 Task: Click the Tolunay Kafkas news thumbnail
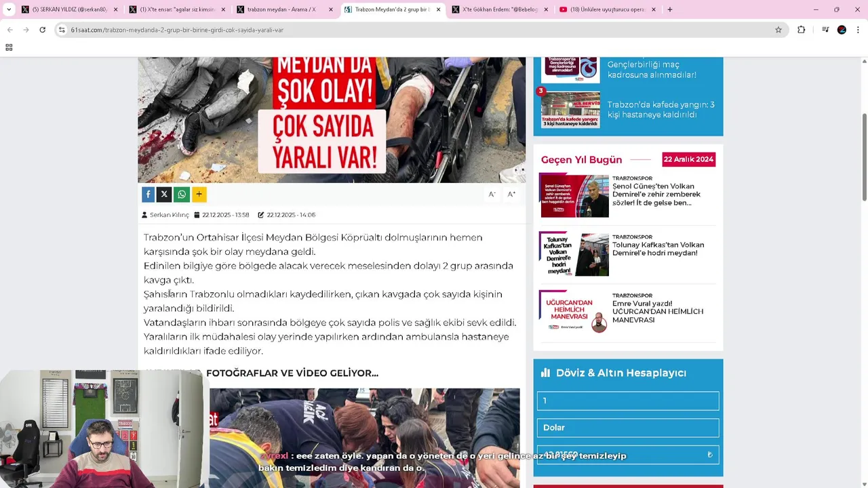(x=574, y=254)
